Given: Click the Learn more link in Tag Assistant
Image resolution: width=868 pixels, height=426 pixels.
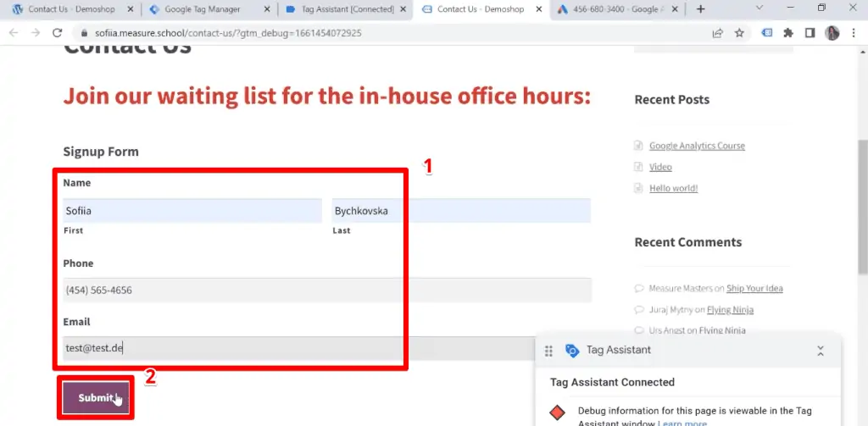Looking at the screenshot, I should click(x=682, y=423).
